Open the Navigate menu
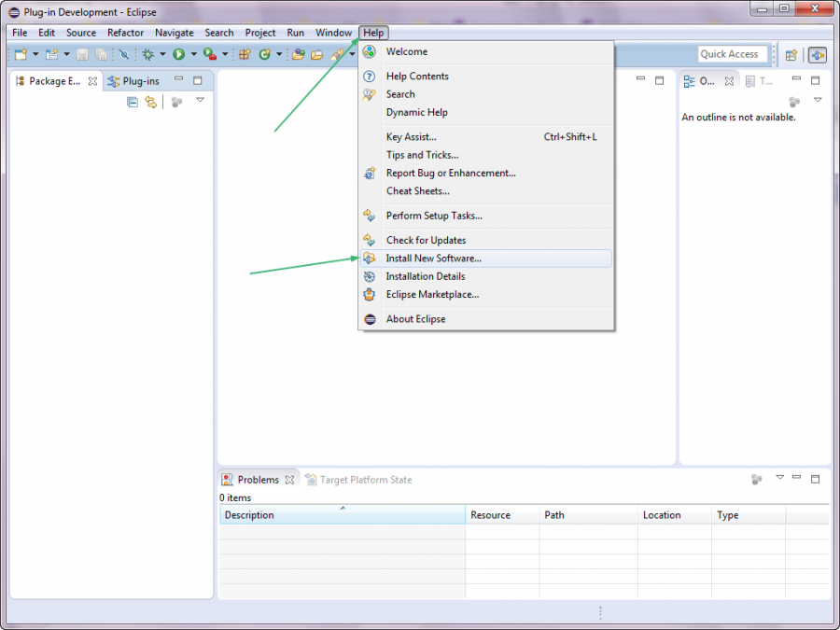840x630 pixels. (x=175, y=33)
